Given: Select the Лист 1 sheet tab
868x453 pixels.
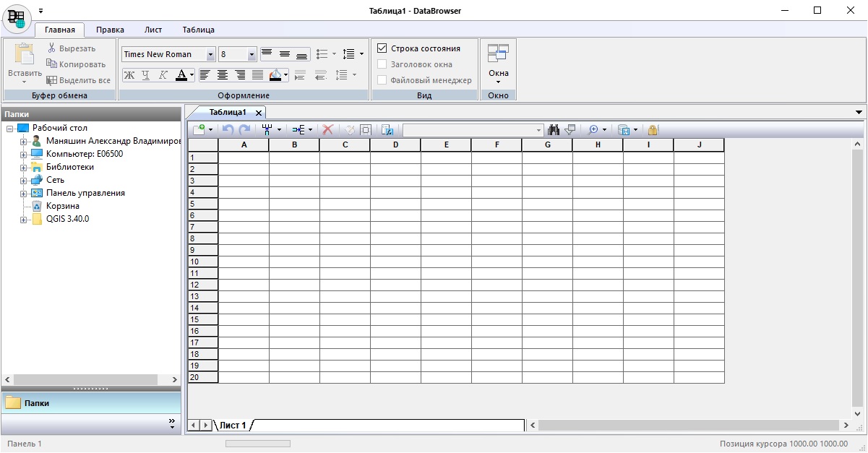Looking at the screenshot, I should pos(233,426).
